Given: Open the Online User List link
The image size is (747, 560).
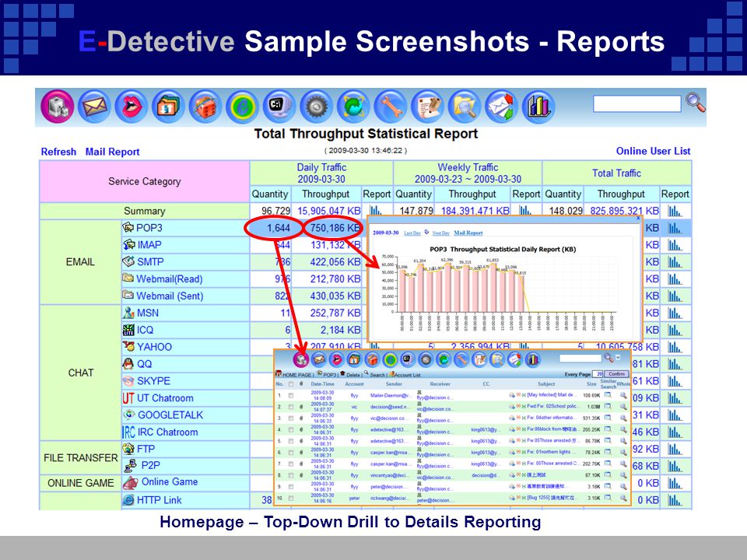Looking at the screenshot, I should 653,151.
